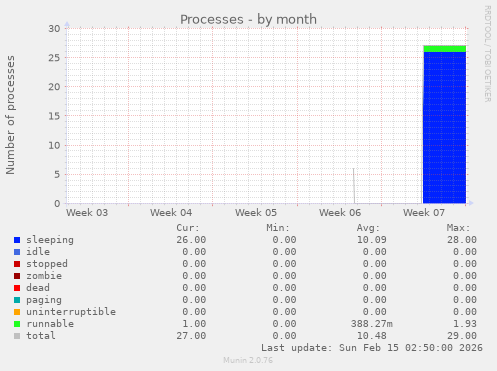This screenshot has height=371, width=497.
Task: Click the zombie dark red swatch
Action: coord(17,276)
